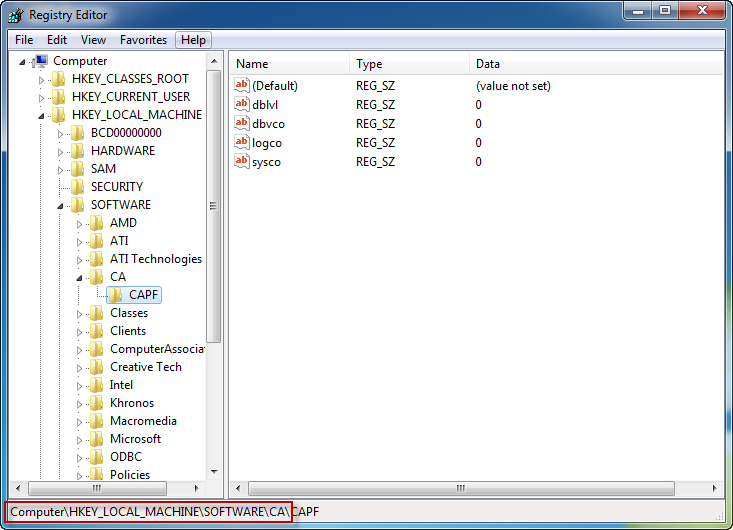Expand the BCD00000000 key

pyautogui.click(x=60, y=134)
